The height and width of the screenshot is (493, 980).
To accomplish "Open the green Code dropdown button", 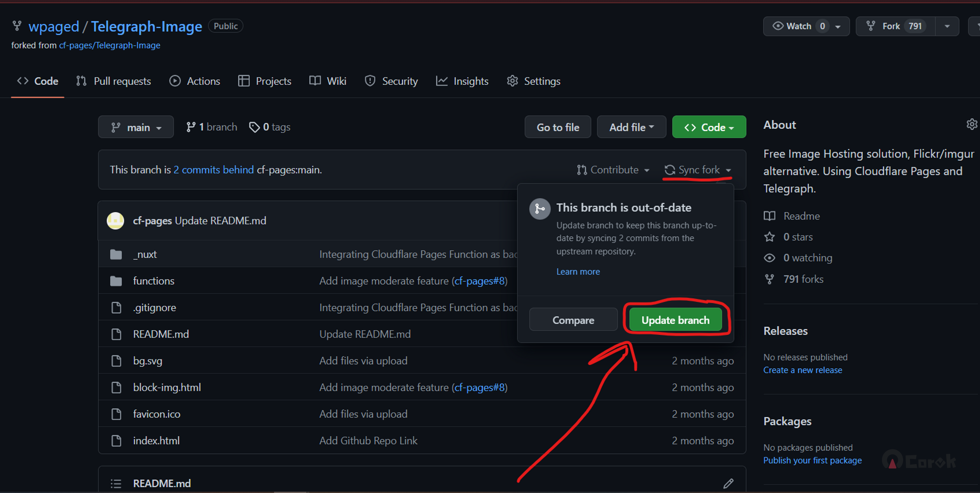I will coord(709,127).
